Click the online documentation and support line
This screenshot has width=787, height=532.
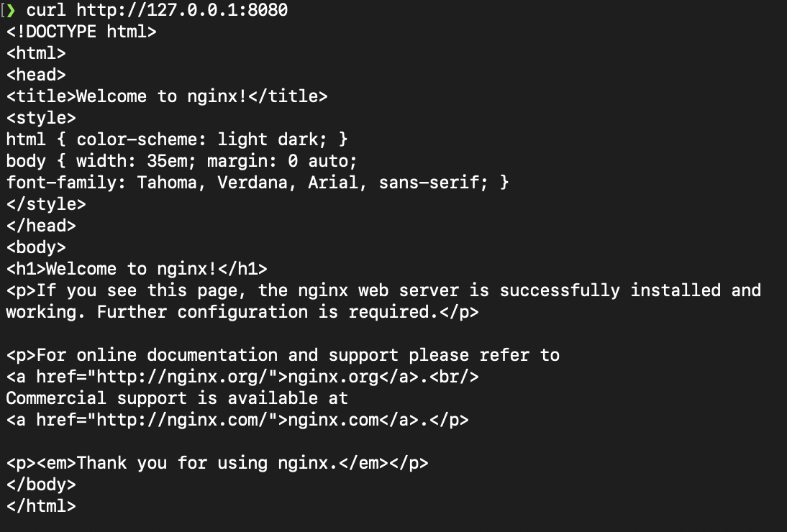click(283, 355)
